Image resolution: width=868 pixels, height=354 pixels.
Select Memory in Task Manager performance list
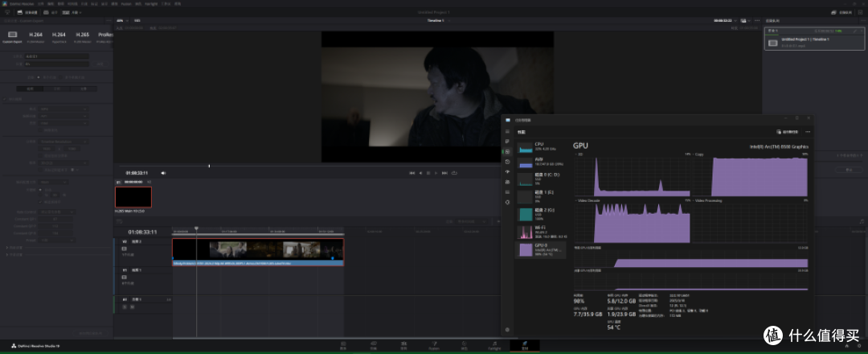pos(540,163)
